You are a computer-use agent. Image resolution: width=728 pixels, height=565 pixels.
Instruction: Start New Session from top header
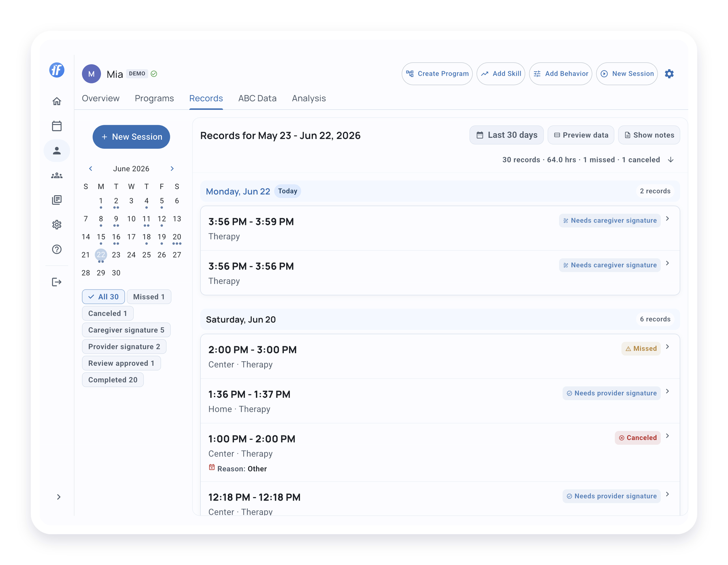[627, 74]
